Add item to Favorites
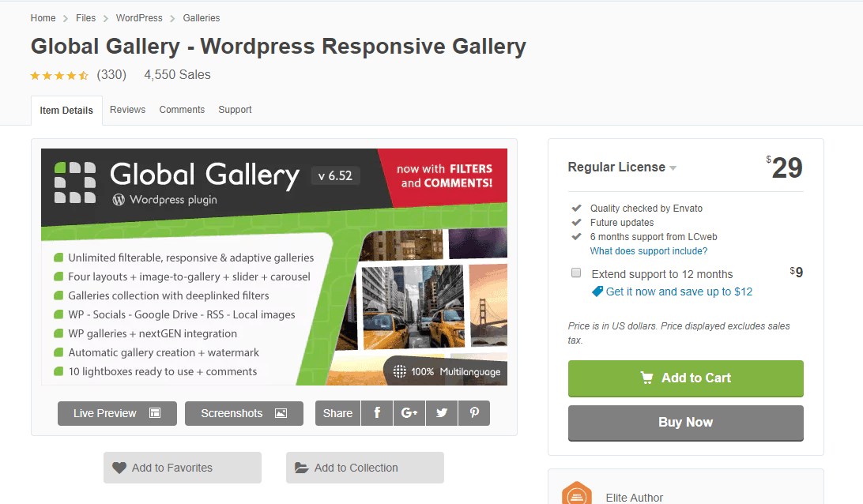This screenshot has width=863, height=504. click(x=183, y=468)
